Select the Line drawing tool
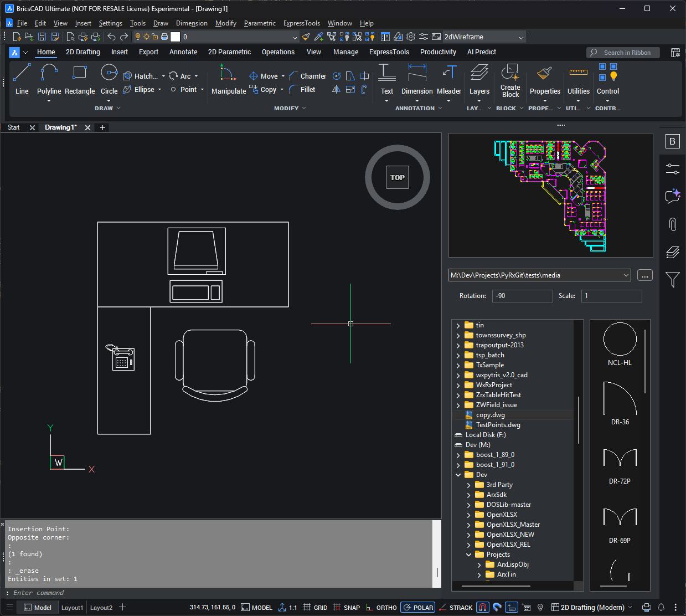686x616 pixels. 22,79
